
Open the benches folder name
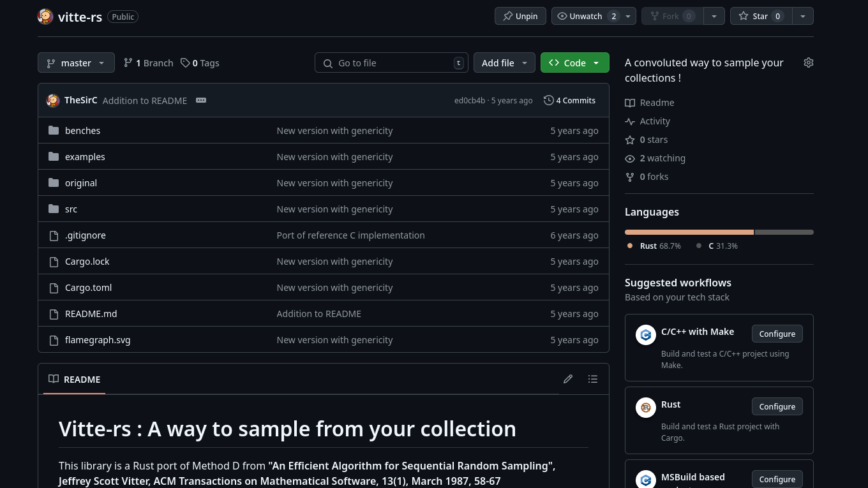[82, 130]
